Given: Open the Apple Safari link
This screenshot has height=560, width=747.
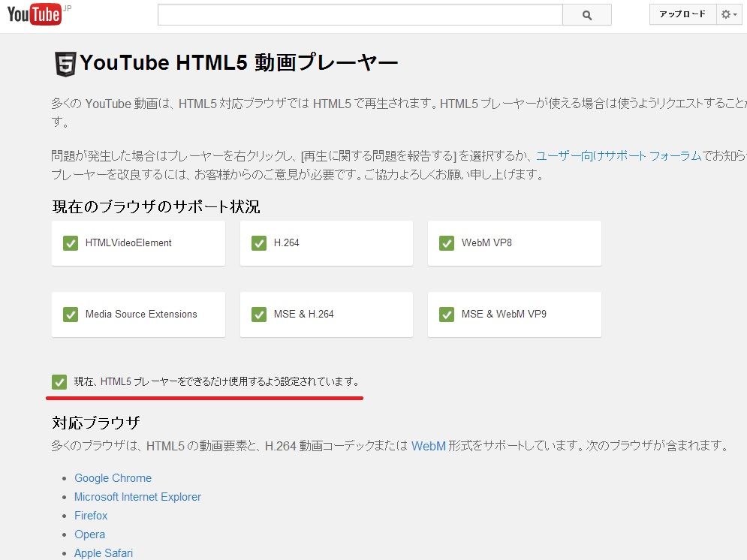Looking at the screenshot, I should [x=104, y=552].
